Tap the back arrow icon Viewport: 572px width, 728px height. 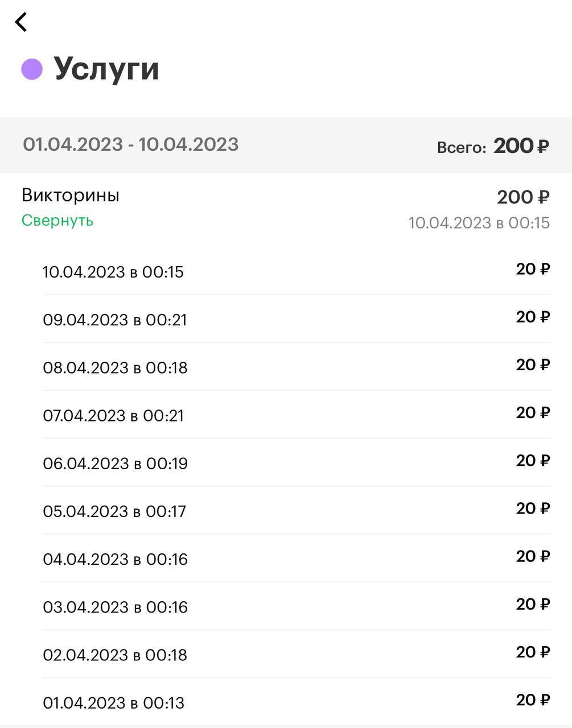(x=21, y=22)
